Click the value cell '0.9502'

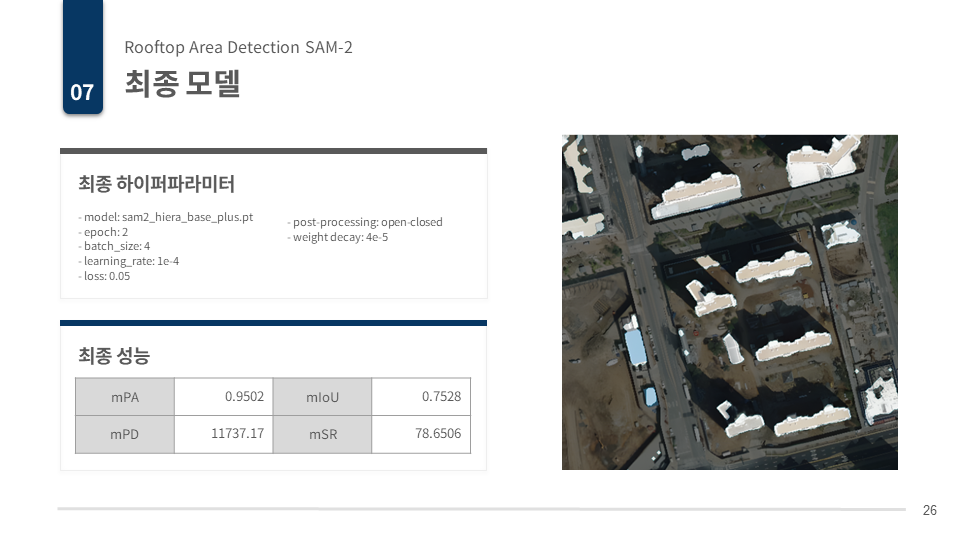[x=223, y=397]
